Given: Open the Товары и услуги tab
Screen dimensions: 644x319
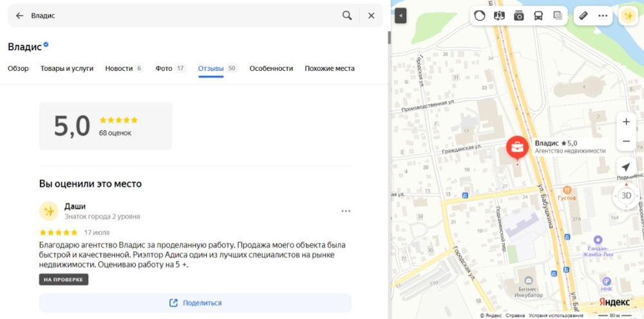Looking at the screenshot, I should coord(67,69).
